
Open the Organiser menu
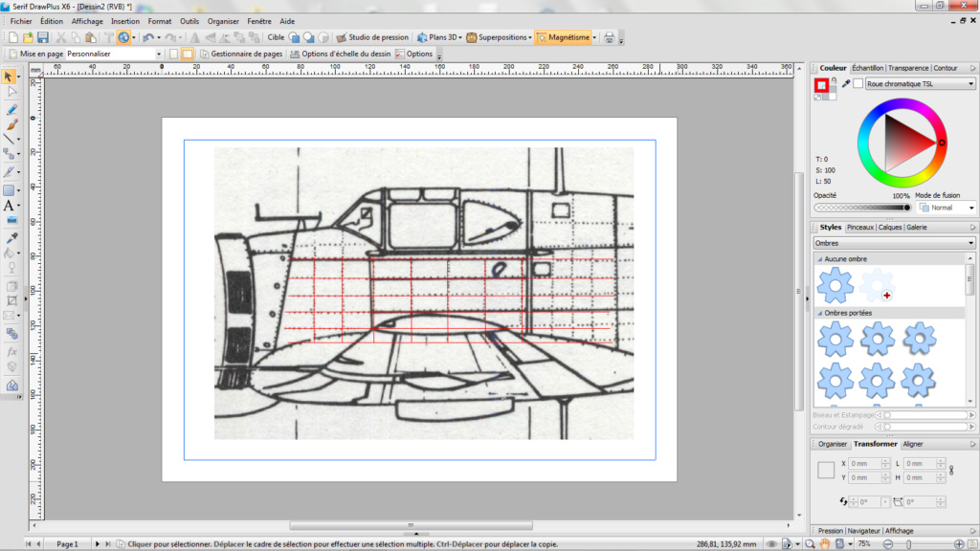pyautogui.click(x=223, y=21)
